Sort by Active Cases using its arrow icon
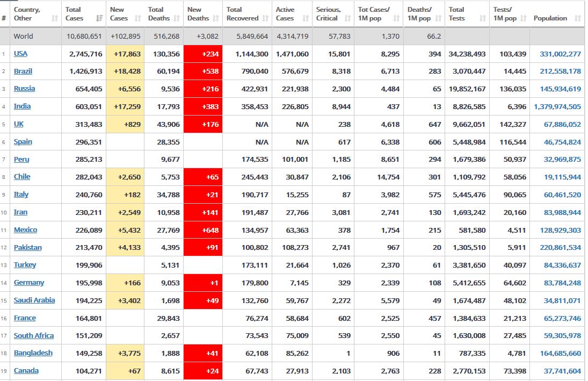The width and height of the screenshot is (588, 381). pos(306,18)
